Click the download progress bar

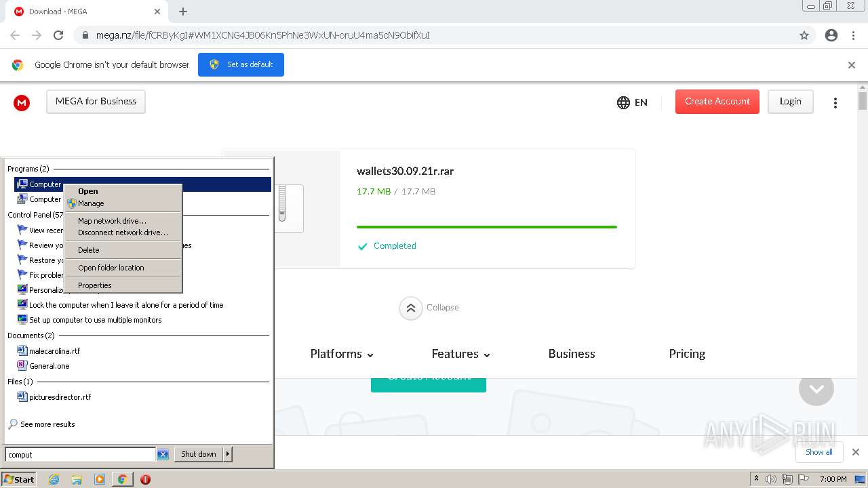pos(487,227)
